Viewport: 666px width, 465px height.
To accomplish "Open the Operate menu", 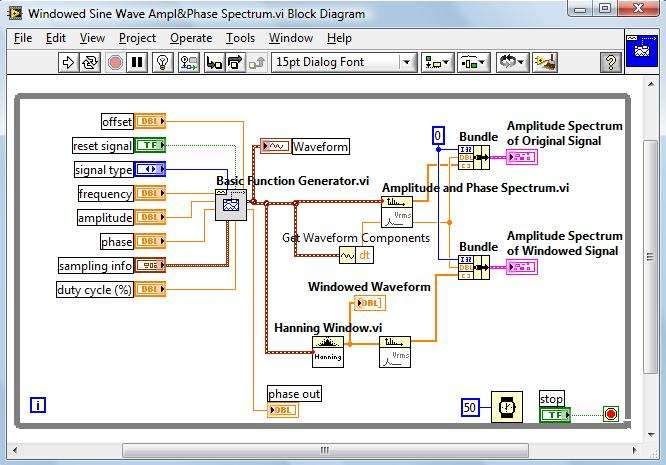I will coord(191,38).
